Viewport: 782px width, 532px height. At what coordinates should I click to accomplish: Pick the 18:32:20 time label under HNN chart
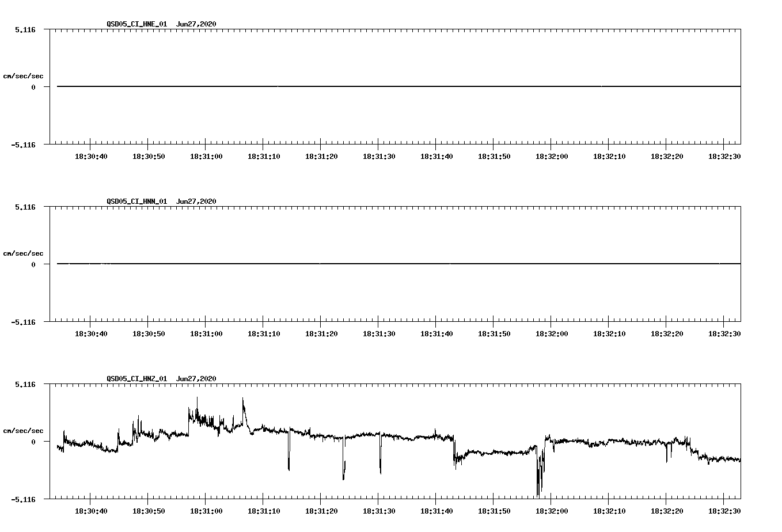click(667, 334)
